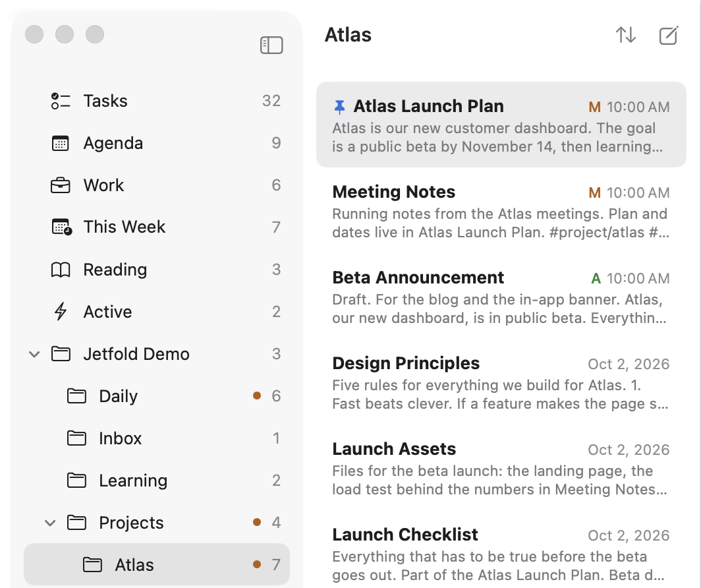This screenshot has height=588, width=701.
Task: Click the Daily folder icon
Action: tap(76, 396)
